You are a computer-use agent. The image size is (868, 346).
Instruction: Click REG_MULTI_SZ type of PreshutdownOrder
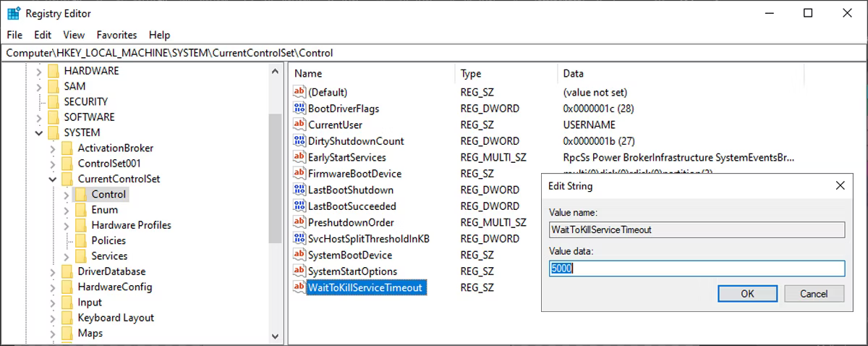tap(493, 222)
